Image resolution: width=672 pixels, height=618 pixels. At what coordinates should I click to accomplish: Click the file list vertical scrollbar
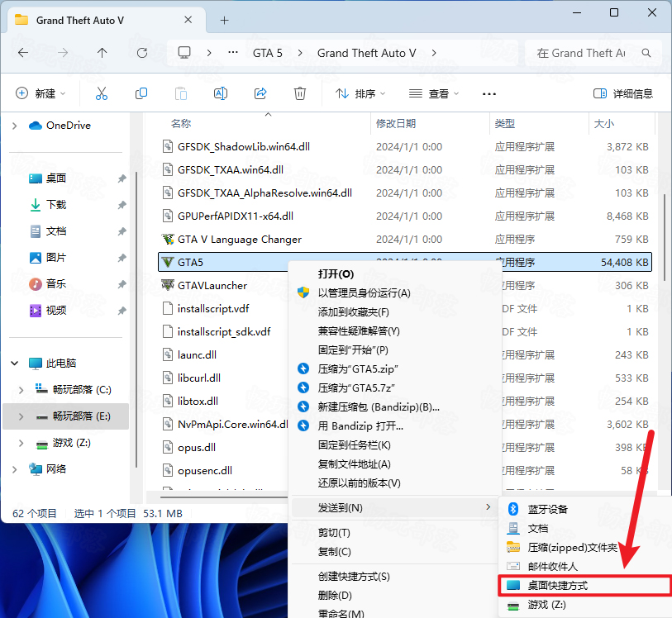(x=665, y=238)
